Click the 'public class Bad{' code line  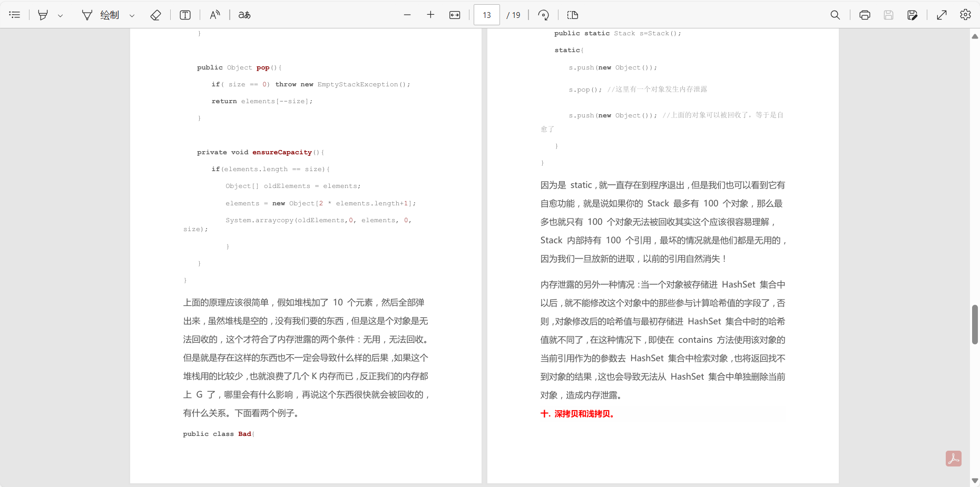pyautogui.click(x=219, y=434)
